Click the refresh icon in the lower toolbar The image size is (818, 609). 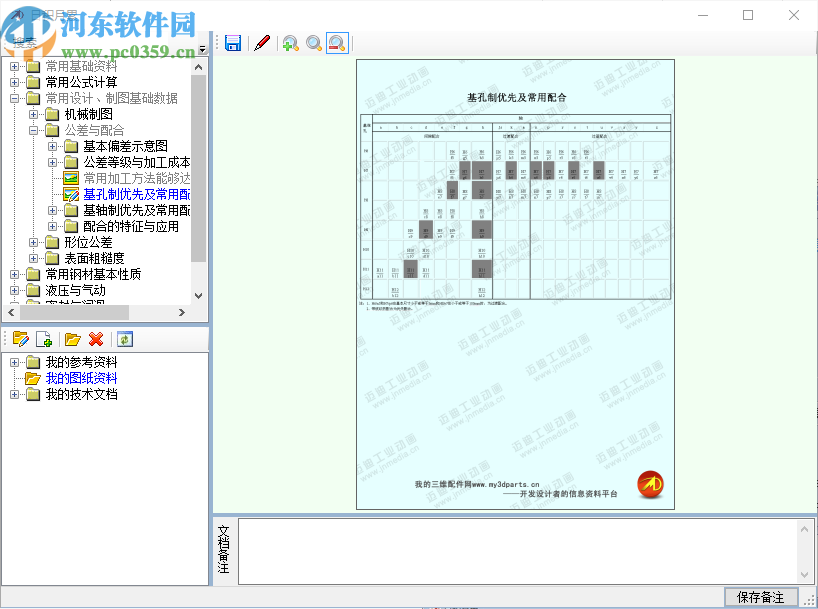(x=123, y=339)
